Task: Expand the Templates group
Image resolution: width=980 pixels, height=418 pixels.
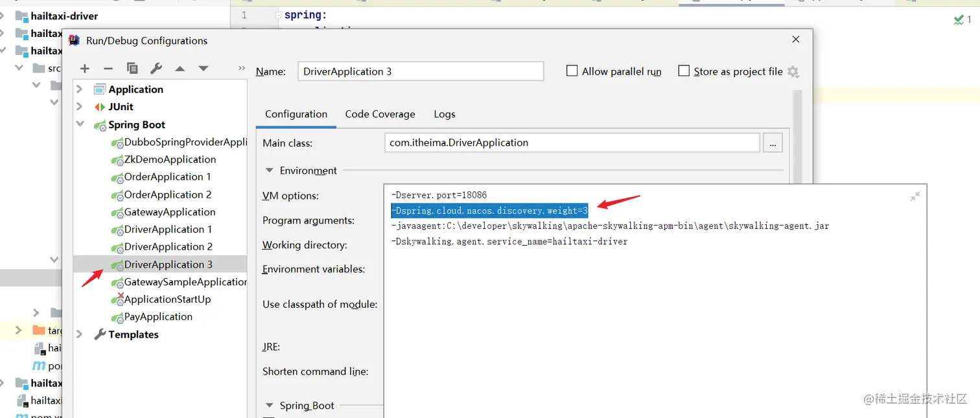Action: (x=80, y=334)
